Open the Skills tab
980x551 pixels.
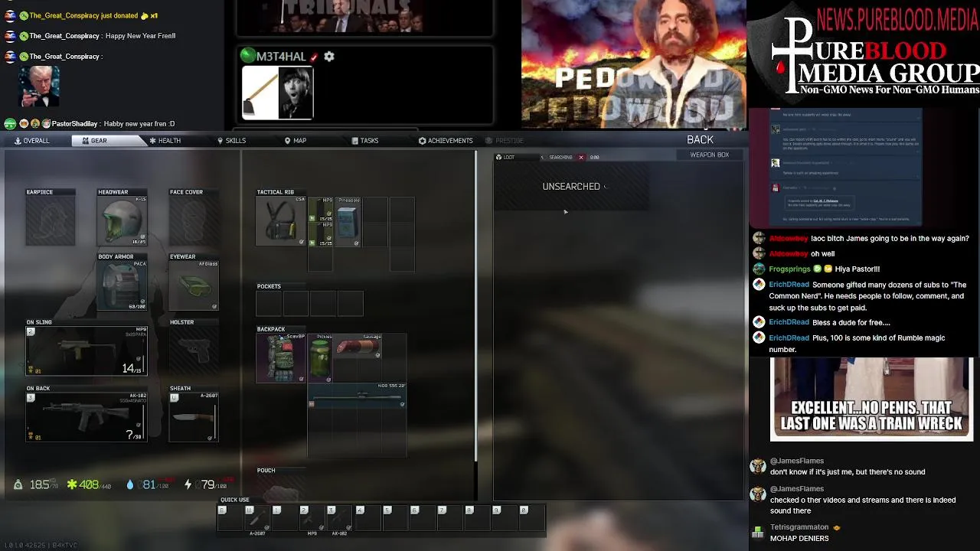(x=231, y=141)
